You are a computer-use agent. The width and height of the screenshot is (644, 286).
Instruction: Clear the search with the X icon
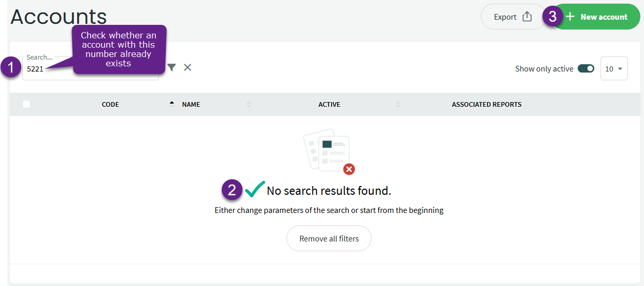tap(188, 67)
